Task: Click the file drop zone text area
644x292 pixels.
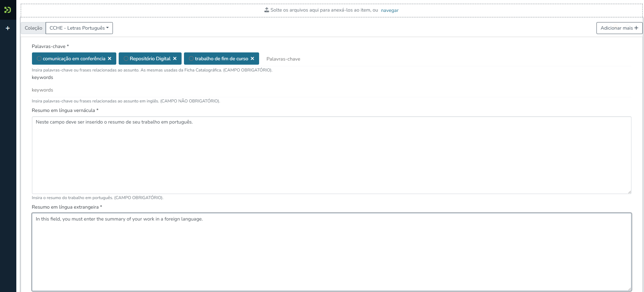Action: 324,10
